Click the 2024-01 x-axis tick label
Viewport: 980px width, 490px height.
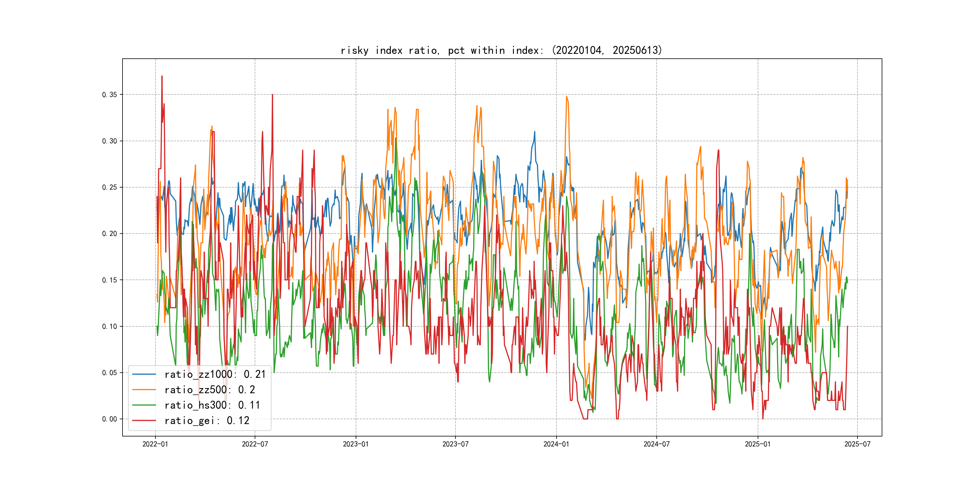(x=556, y=444)
